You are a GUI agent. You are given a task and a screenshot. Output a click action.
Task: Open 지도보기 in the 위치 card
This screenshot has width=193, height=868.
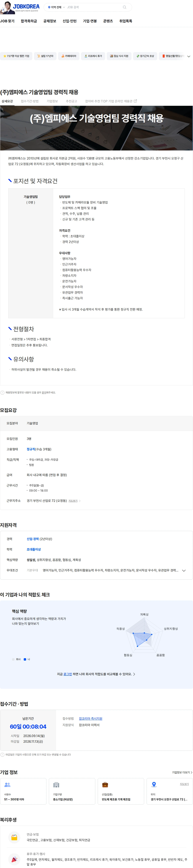coord(184,784)
